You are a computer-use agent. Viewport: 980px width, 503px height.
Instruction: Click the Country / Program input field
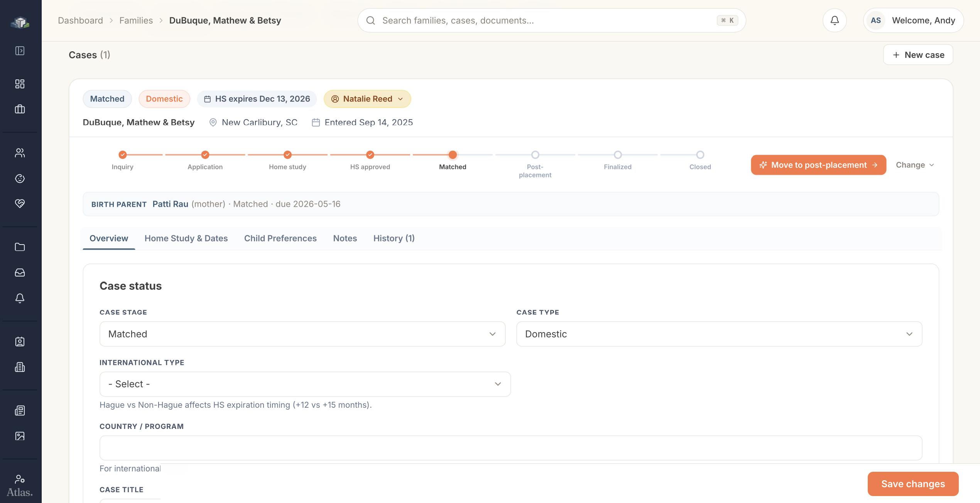point(511,448)
